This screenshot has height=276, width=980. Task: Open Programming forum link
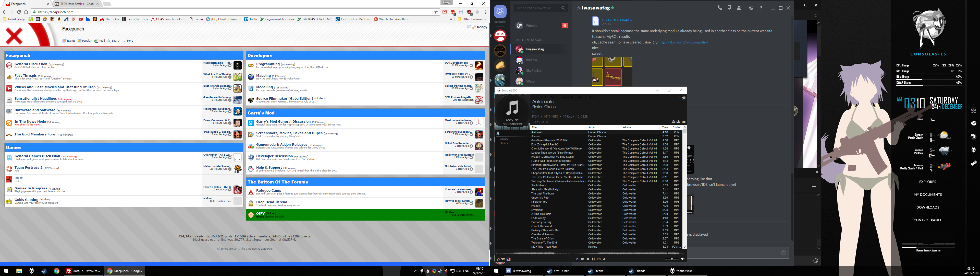click(x=268, y=64)
